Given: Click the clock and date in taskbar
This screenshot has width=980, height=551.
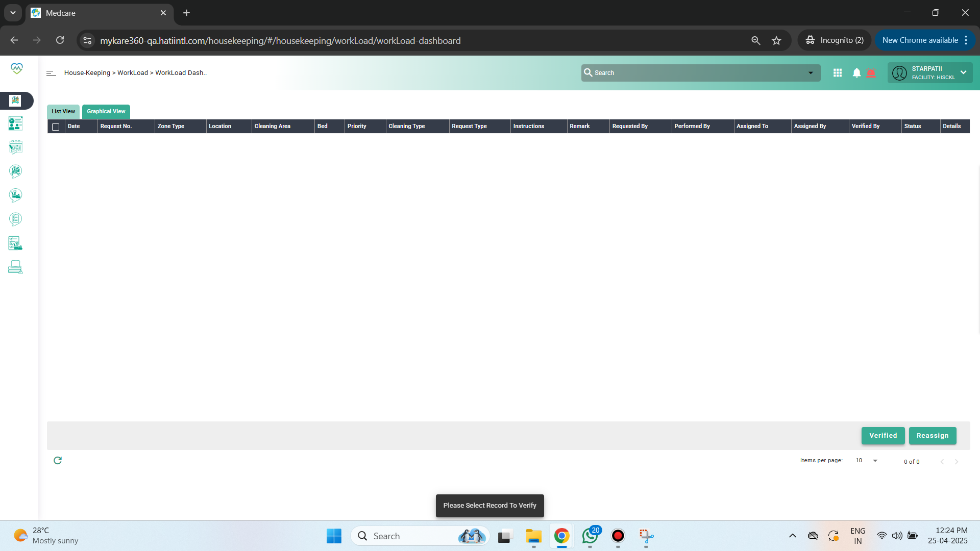Looking at the screenshot, I should click(948, 536).
